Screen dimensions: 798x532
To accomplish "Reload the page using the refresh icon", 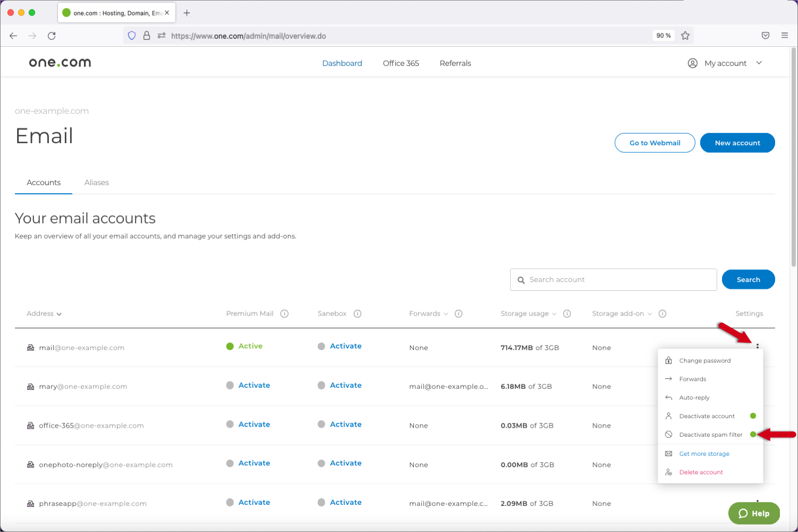I will 52,36.
